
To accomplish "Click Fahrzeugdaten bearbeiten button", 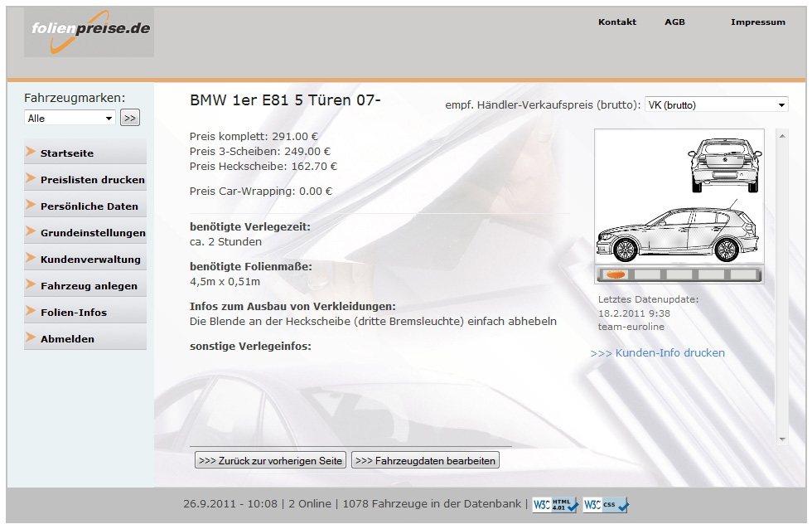I will pyautogui.click(x=425, y=461).
